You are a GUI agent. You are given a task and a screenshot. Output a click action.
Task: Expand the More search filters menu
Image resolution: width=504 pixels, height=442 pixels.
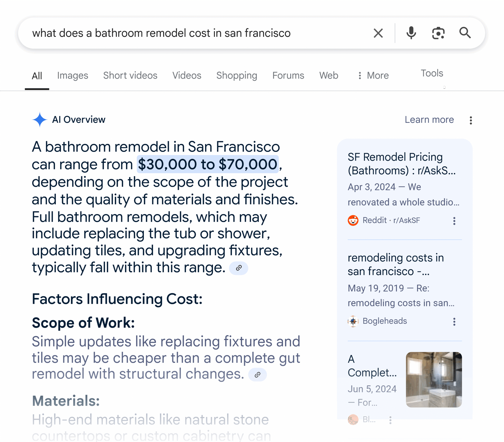[373, 76]
